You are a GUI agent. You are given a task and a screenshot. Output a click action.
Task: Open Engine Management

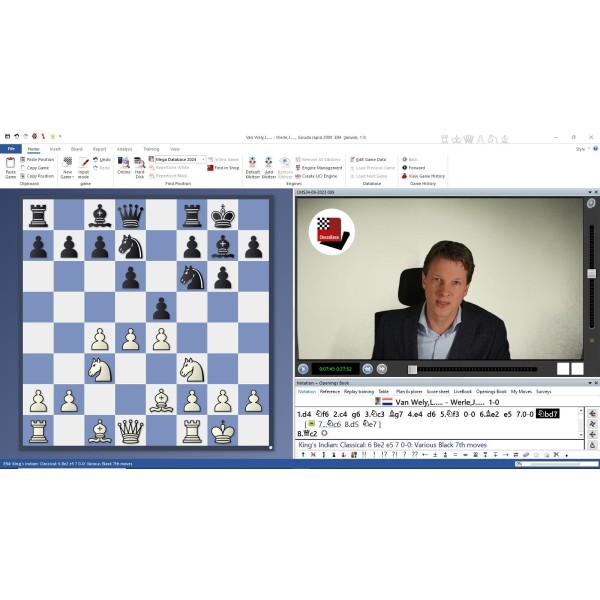pyautogui.click(x=319, y=168)
